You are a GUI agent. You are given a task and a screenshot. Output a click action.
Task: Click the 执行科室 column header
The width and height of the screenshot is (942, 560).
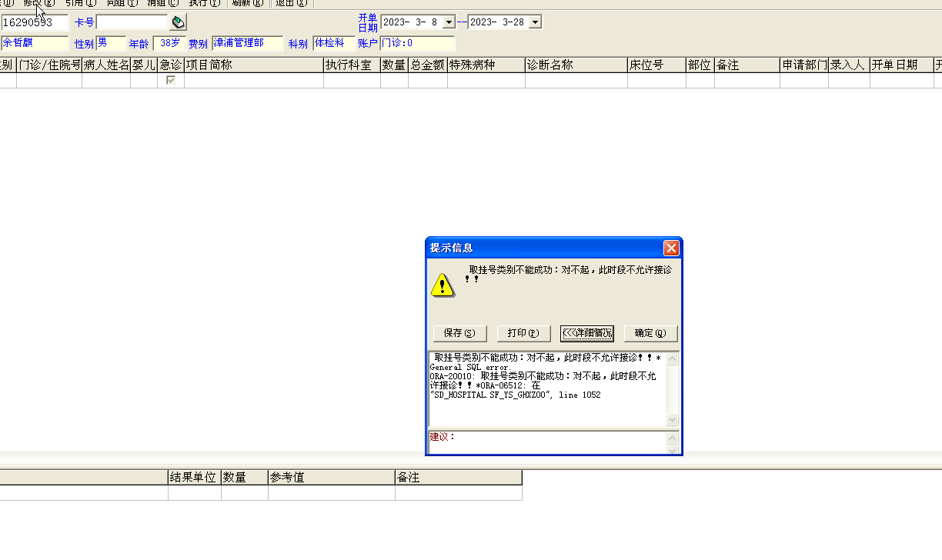352,65
